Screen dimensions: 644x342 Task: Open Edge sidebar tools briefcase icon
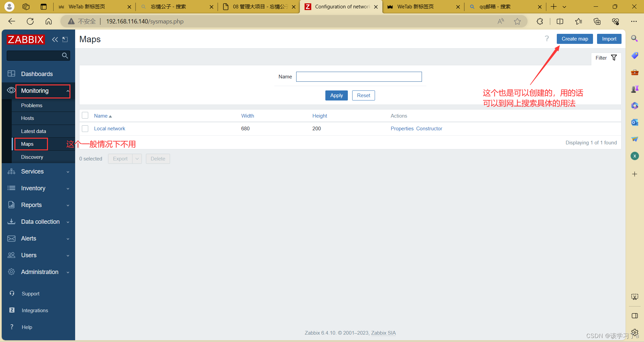tap(635, 72)
